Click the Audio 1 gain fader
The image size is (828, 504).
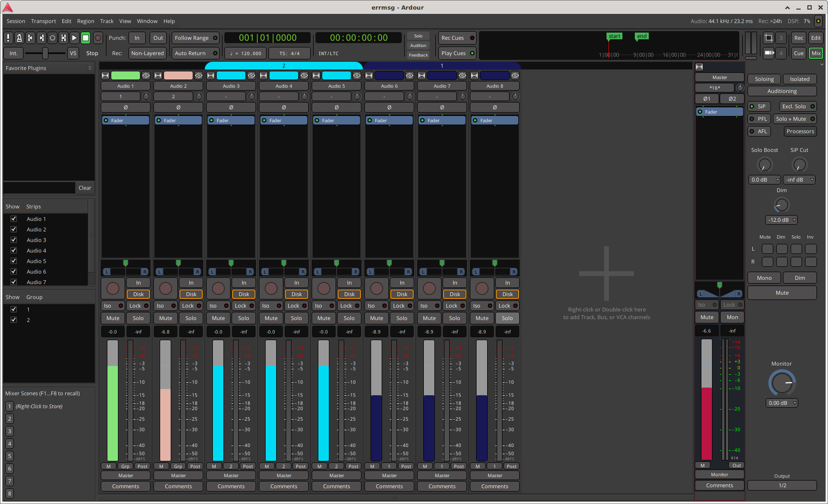tap(113, 400)
